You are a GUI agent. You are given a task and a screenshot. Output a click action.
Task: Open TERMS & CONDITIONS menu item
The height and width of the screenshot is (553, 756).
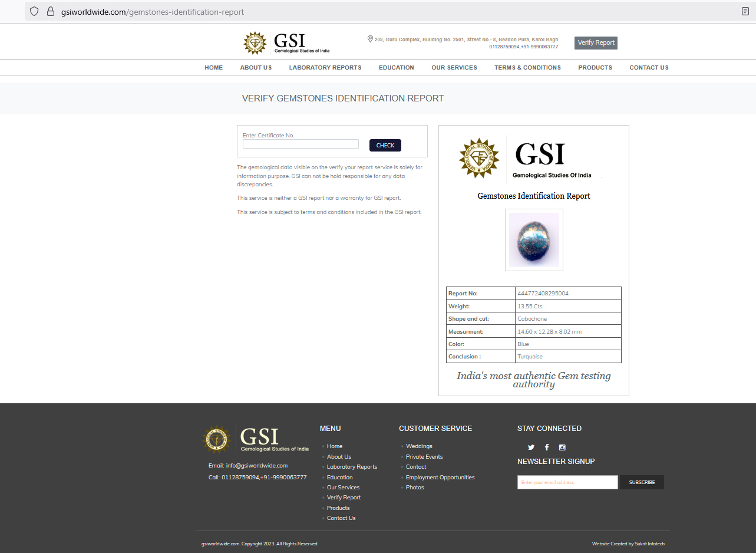click(x=527, y=68)
